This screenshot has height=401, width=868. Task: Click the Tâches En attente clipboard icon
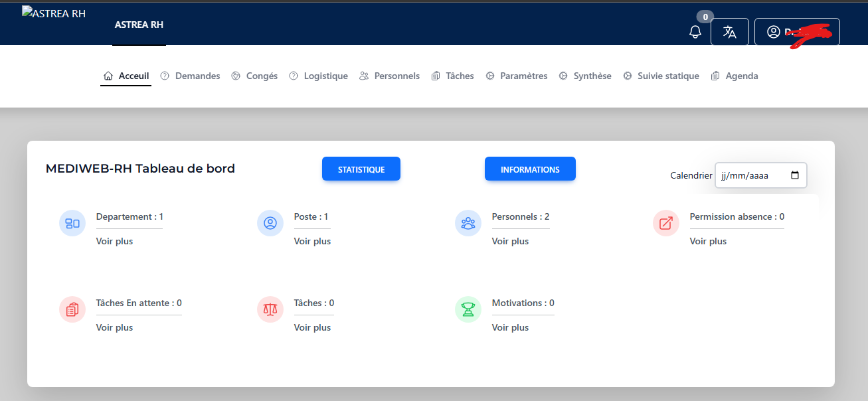tap(72, 309)
